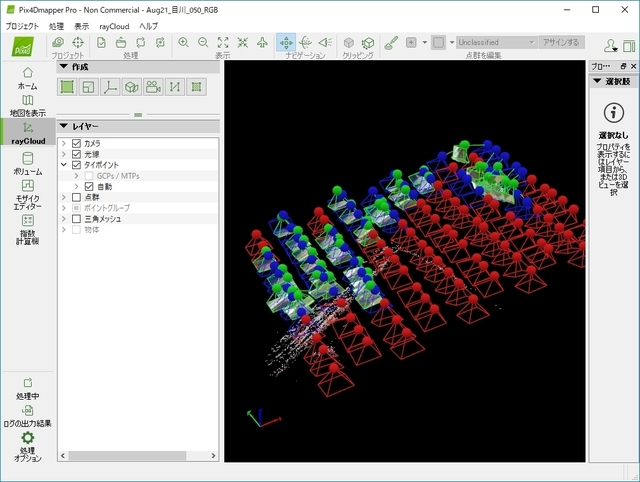This screenshot has width=640, height=482.
Task: Open the Home (ホーム) sidebar view
Action: click(x=27, y=78)
